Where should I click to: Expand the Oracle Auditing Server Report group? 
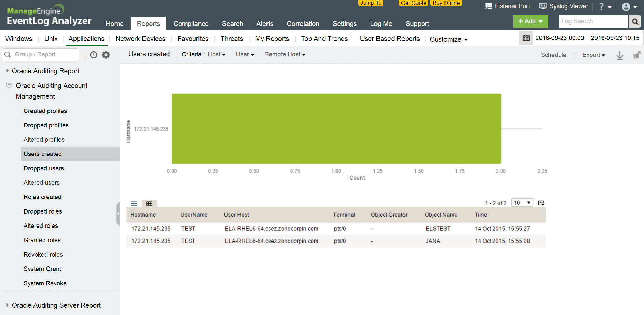(x=8, y=305)
